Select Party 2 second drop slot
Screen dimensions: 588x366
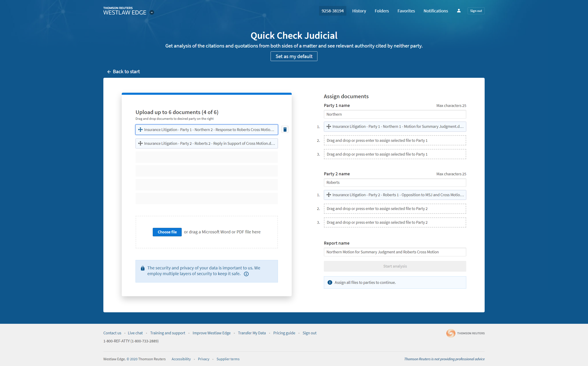click(x=395, y=209)
